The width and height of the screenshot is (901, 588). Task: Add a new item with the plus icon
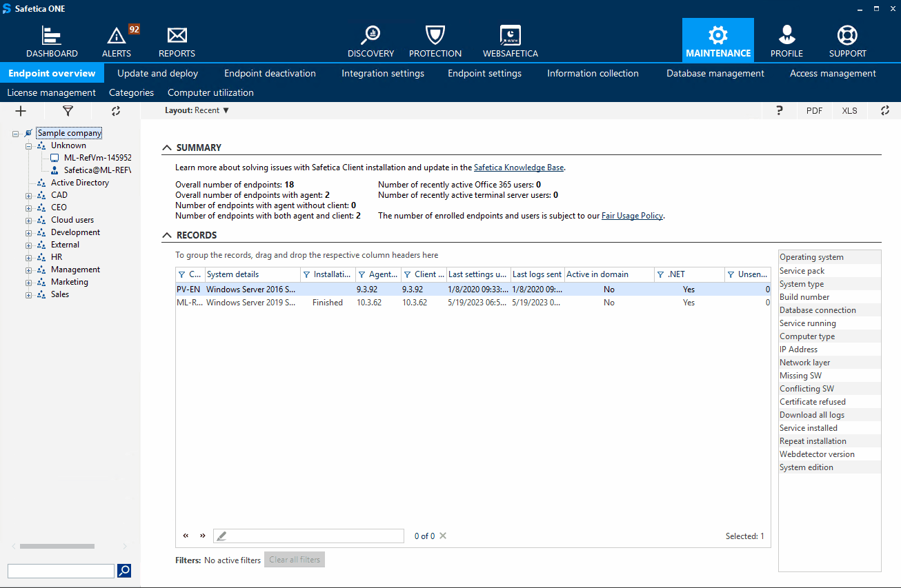click(20, 111)
